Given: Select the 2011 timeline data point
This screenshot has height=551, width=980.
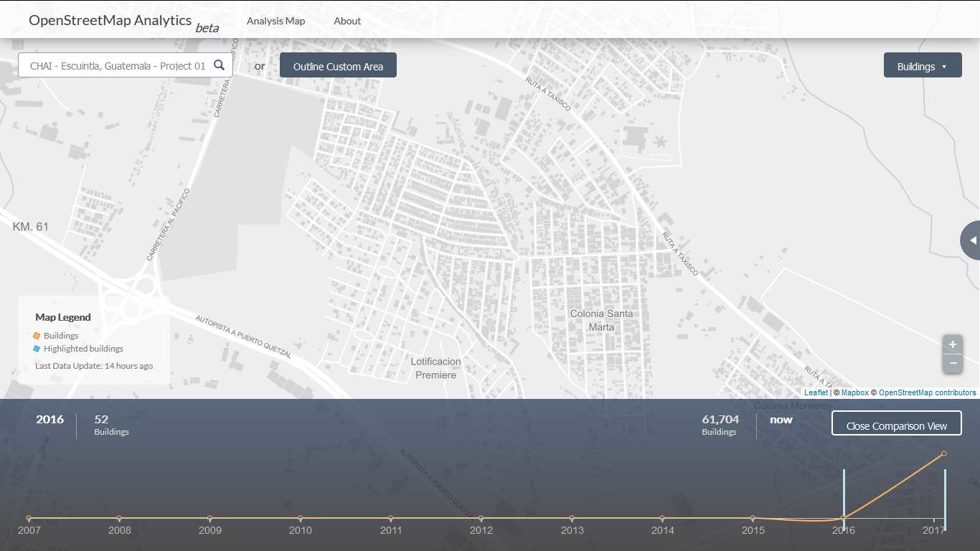Looking at the screenshot, I should pyautogui.click(x=390, y=518).
